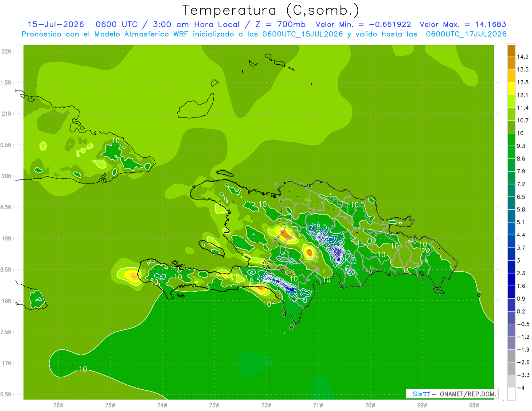The height and width of the screenshot is (411, 532).
Task: Click the '10.7' color bar label
Action: (x=524, y=121)
